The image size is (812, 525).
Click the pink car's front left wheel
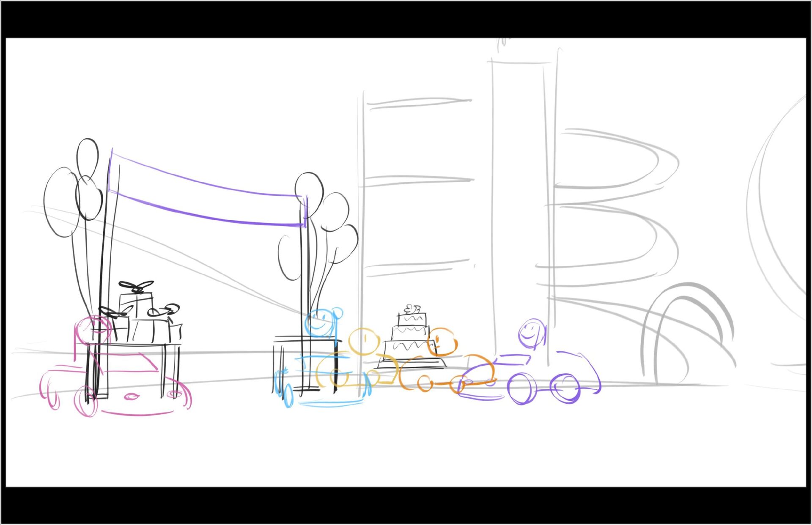tap(86, 401)
